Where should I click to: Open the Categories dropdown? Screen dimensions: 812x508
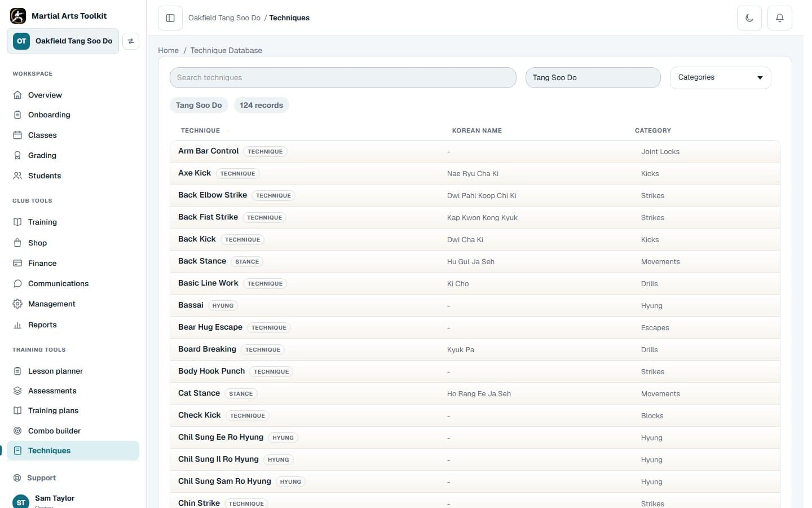click(720, 77)
